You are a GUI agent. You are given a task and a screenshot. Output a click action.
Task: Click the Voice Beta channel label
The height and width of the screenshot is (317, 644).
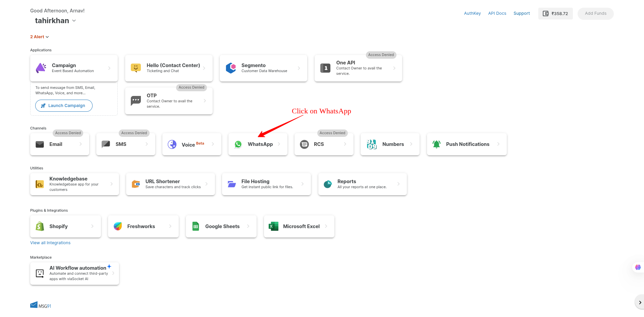[x=193, y=144]
